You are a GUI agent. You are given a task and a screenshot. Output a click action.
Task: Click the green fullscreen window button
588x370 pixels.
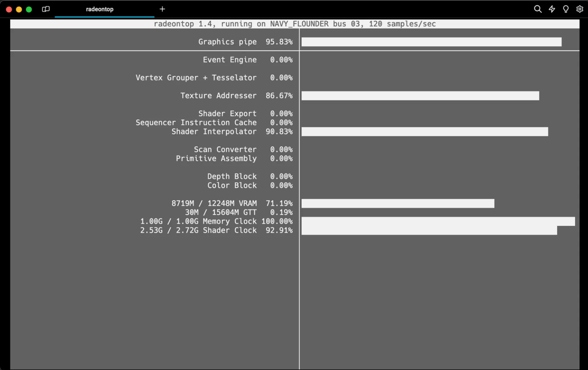29,9
